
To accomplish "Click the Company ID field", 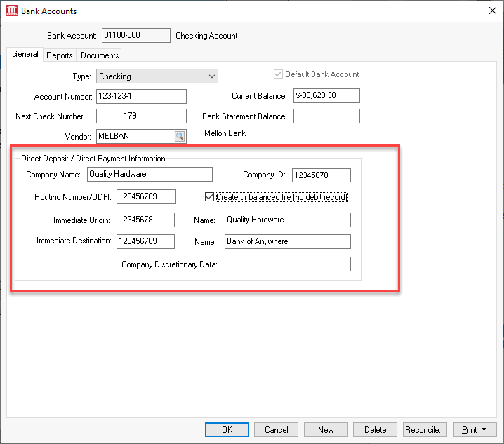I will 321,175.
